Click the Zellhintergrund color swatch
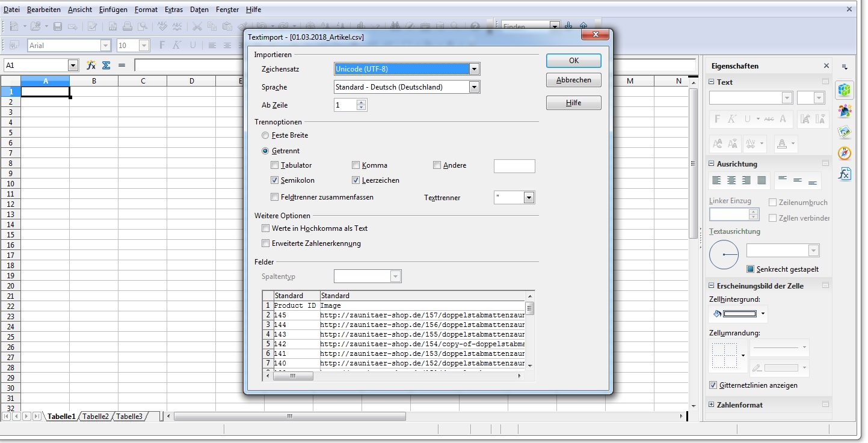 pos(739,314)
